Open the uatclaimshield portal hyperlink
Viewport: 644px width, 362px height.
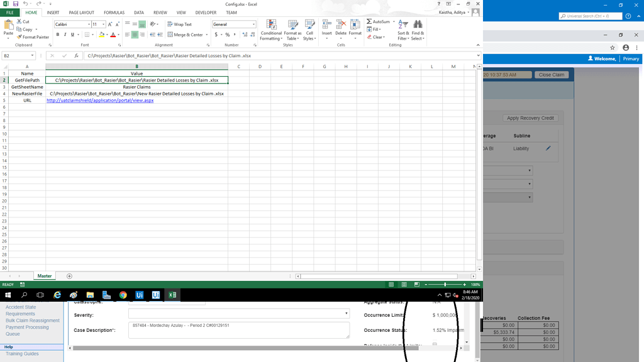pyautogui.click(x=101, y=100)
